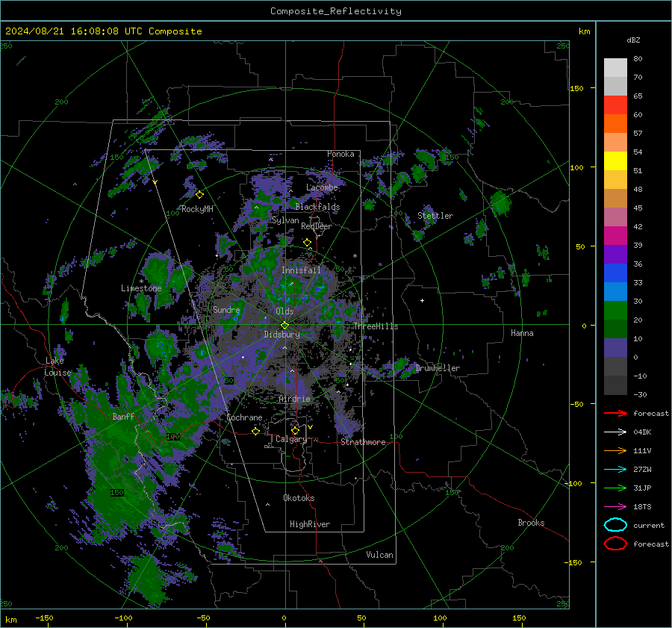
Task: Click the Brooks label on map
Action: pos(531,523)
